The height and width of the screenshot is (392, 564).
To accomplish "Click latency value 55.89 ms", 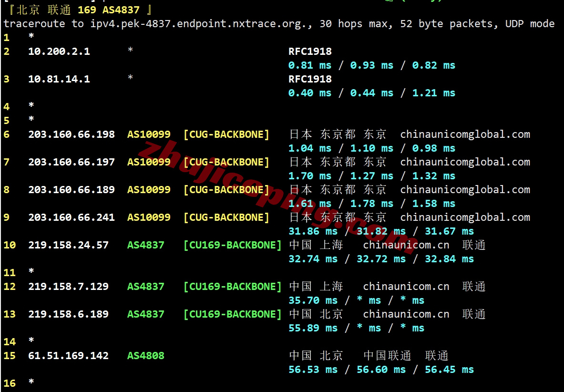I will click(313, 329).
